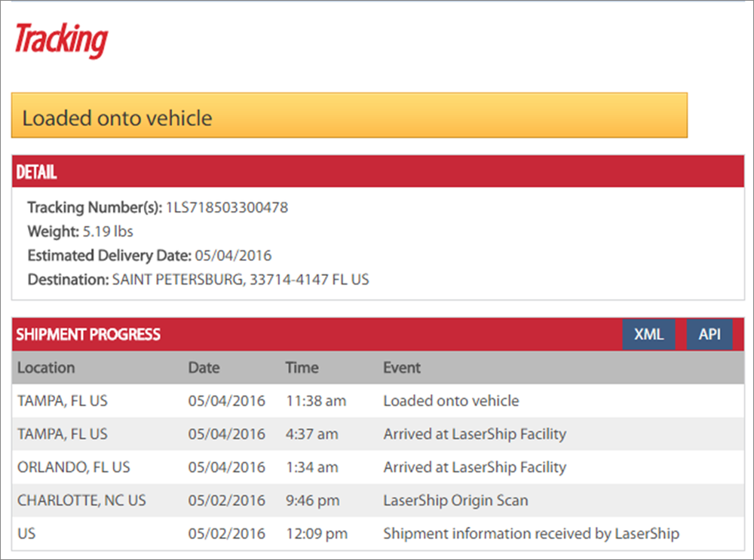Select tracking number 1LS718503300478
The width and height of the screenshot is (754, 560).
click(x=226, y=207)
